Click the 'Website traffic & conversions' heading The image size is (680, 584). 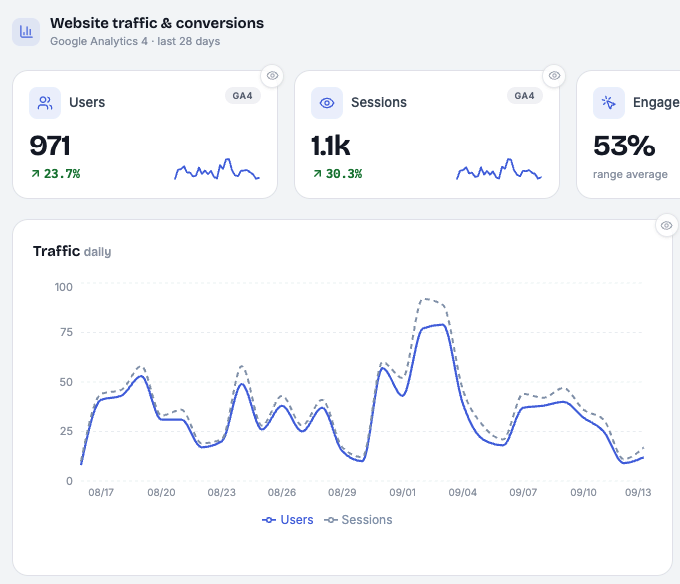click(157, 23)
